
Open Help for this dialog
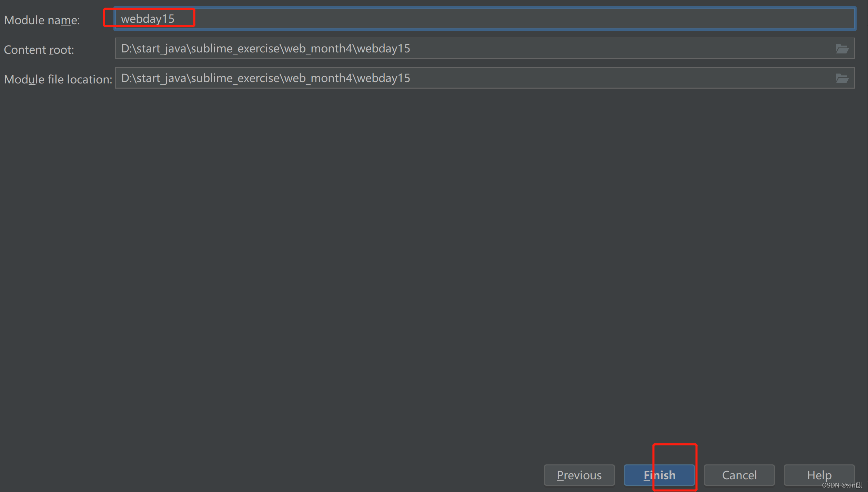(819, 475)
